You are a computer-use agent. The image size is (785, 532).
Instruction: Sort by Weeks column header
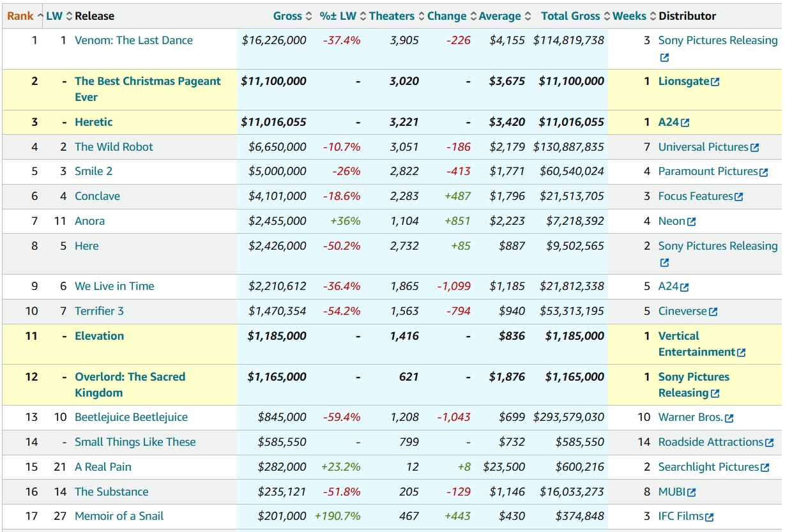(x=634, y=16)
